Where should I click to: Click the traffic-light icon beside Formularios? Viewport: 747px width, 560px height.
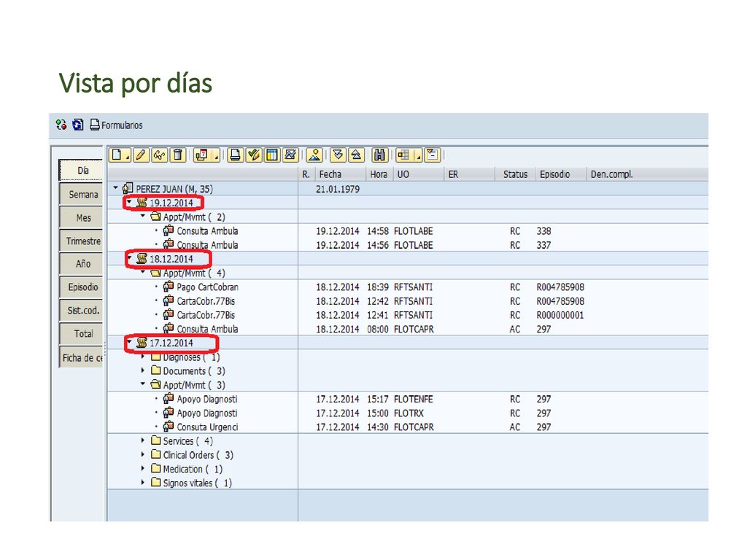click(x=61, y=125)
